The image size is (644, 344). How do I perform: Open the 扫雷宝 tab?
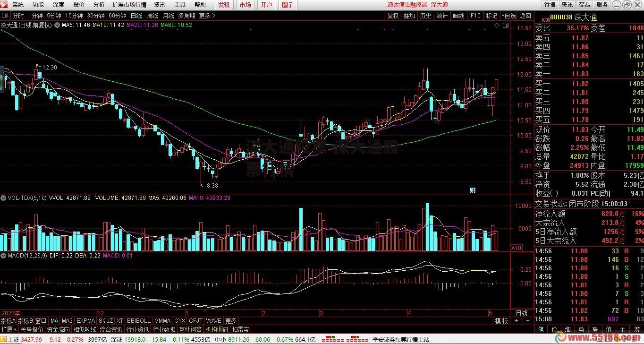coord(240,329)
